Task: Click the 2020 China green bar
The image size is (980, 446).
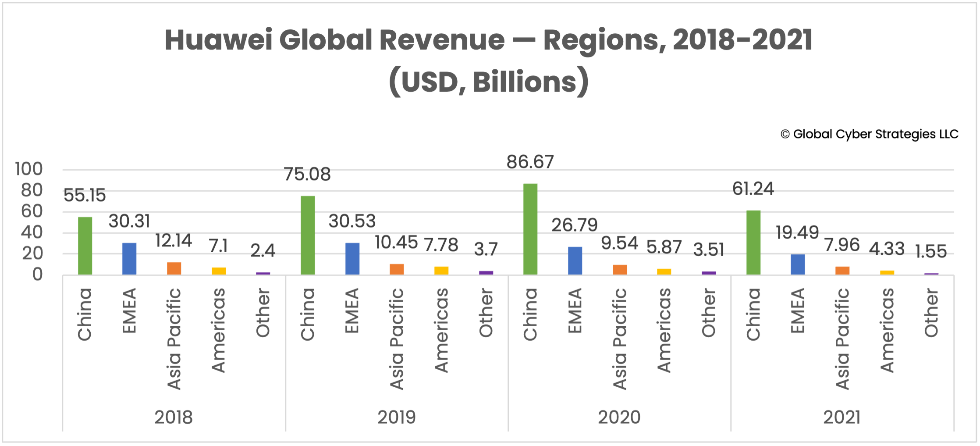Action: [530, 229]
